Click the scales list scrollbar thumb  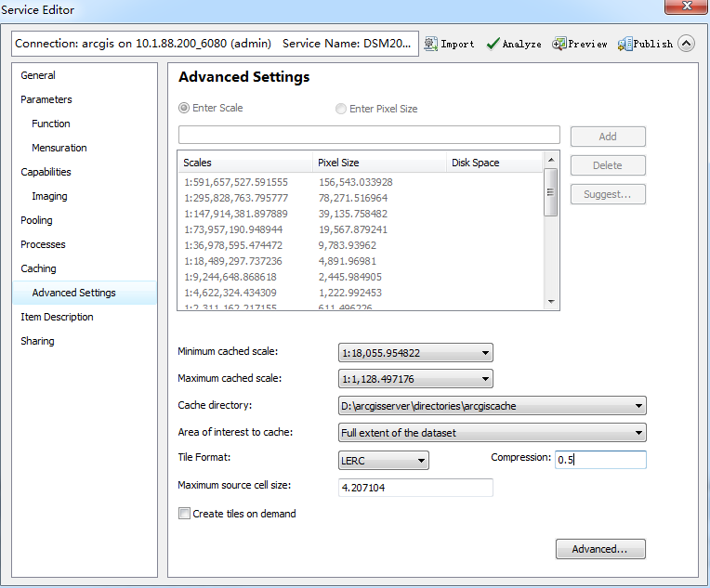(550, 192)
